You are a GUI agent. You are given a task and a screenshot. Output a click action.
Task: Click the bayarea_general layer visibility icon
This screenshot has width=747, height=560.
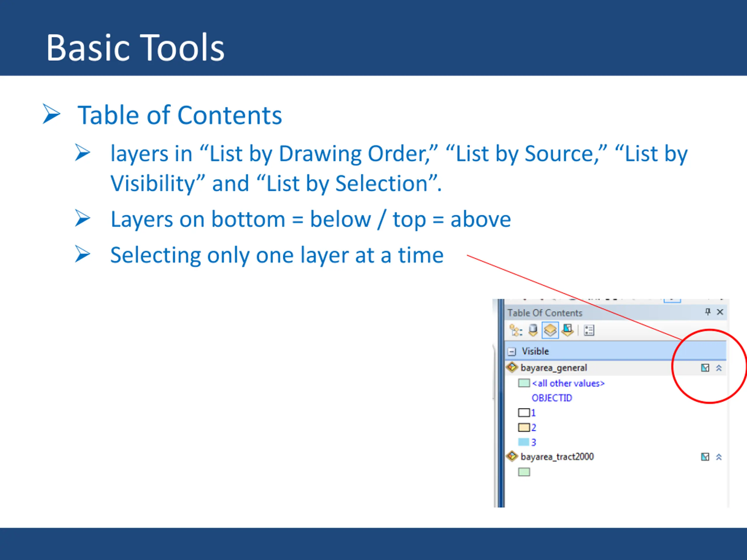512,367
